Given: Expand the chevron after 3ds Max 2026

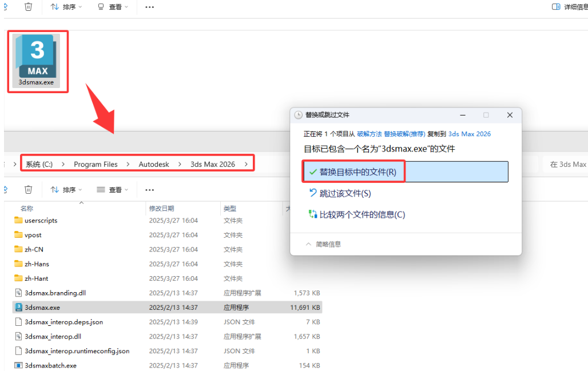Looking at the screenshot, I should (247, 164).
